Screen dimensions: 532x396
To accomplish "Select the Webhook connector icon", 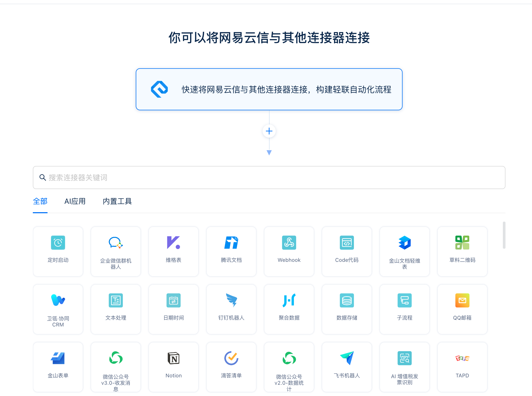I will coord(289,243).
